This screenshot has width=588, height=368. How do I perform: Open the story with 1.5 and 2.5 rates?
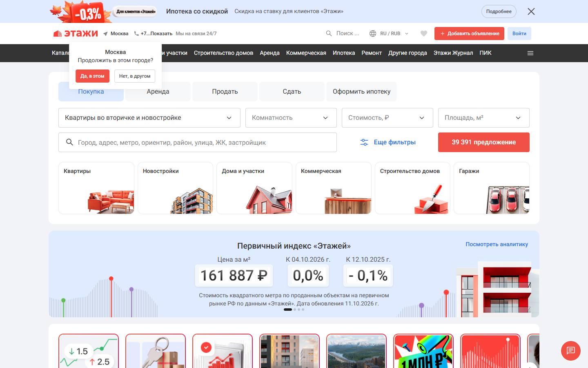tap(89, 351)
